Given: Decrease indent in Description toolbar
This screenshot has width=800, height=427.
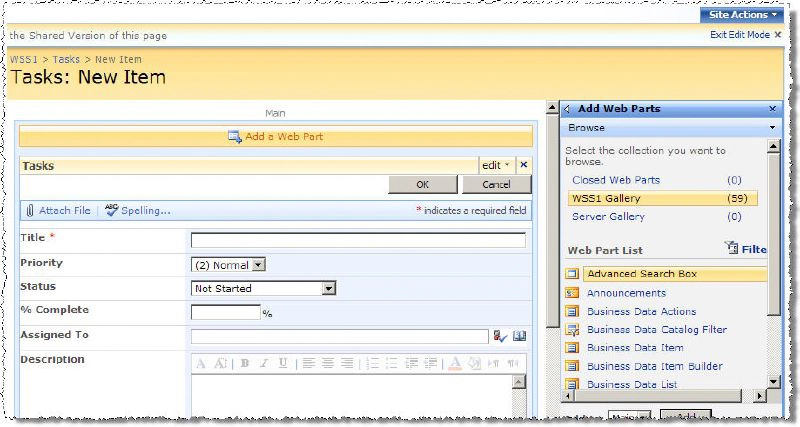Looking at the screenshot, I should [x=412, y=364].
